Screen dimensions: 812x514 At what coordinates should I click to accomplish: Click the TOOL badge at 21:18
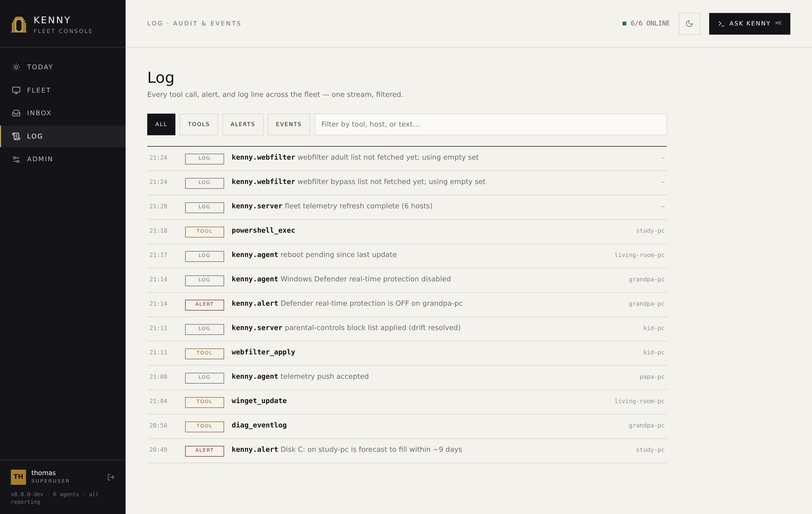pyautogui.click(x=204, y=232)
